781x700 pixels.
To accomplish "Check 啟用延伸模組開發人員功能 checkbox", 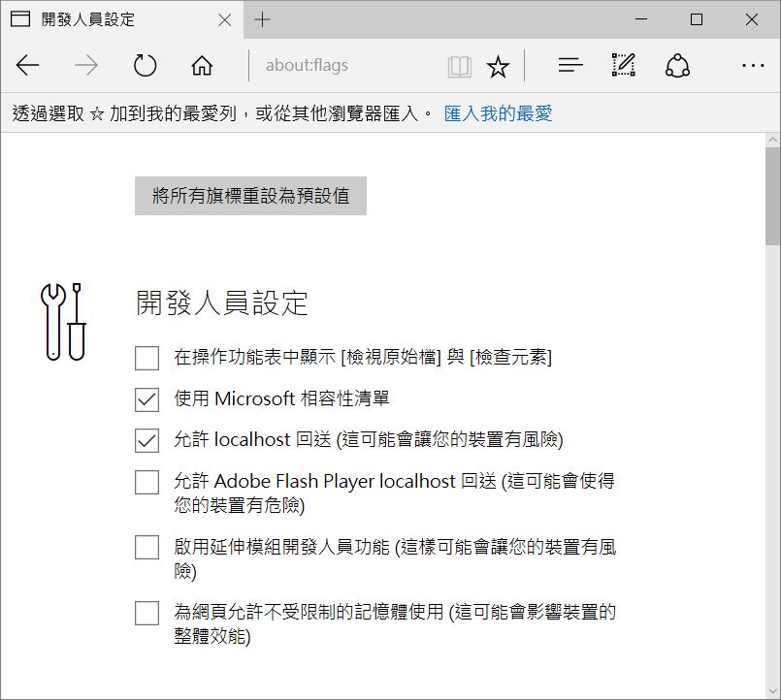I will (146, 547).
